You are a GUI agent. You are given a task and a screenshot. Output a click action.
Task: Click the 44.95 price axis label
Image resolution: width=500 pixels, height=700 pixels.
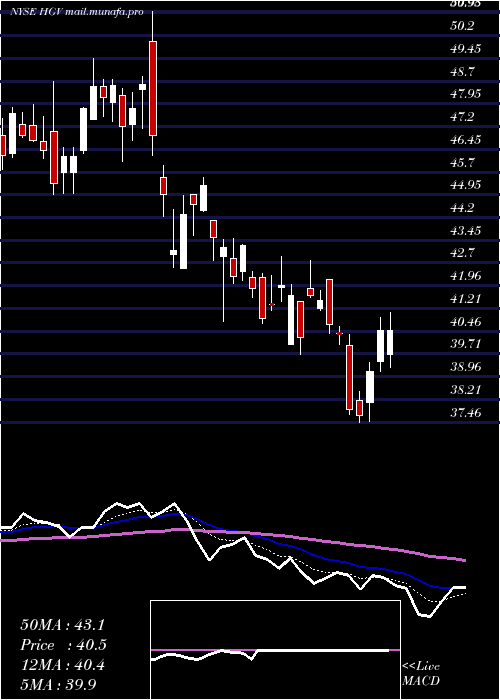pos(466,185)
